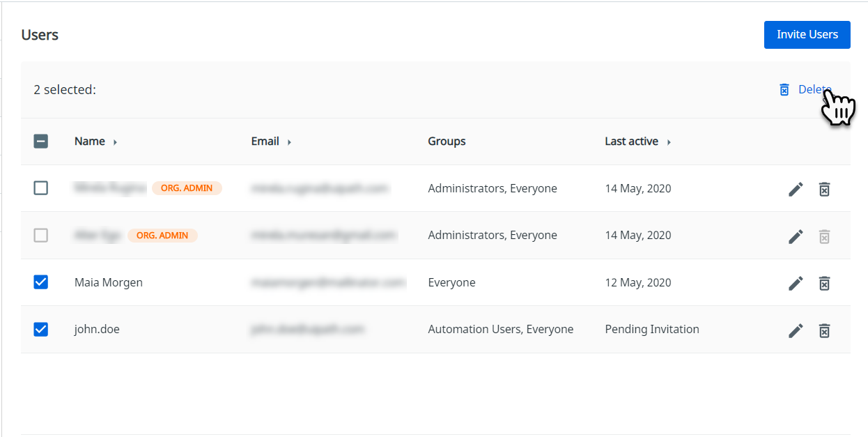This screenshot has height=437, width=868.
Task: Edit Maia Morgen with pencil icon
Action: tap(796, 283)
